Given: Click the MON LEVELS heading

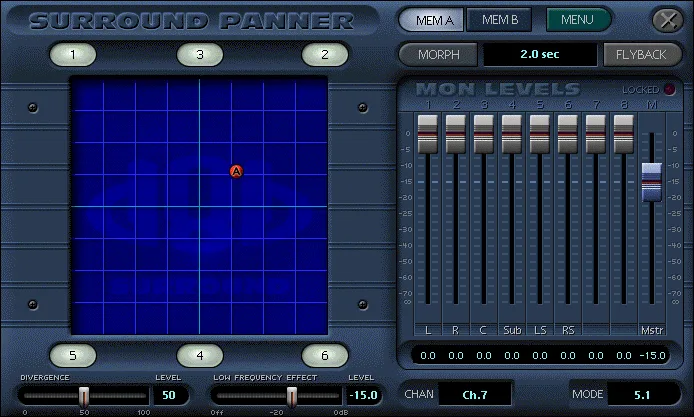Looking at the screenshot, I should (498, 90).
